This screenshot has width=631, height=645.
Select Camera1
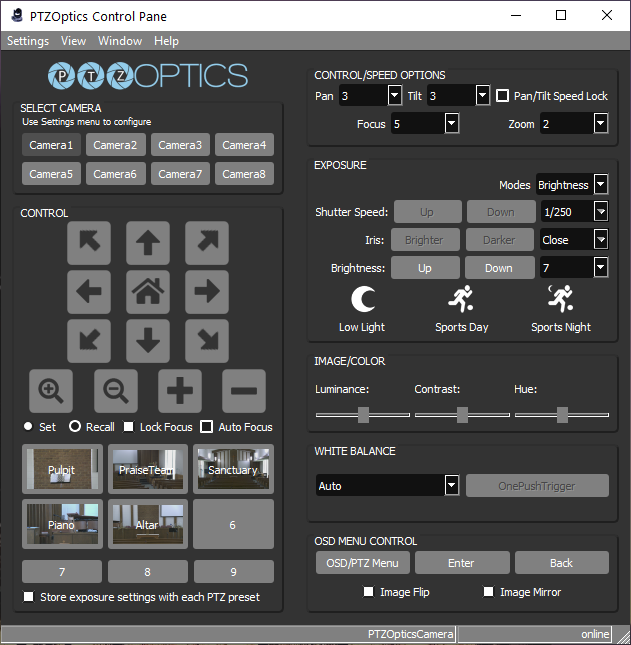coord(51,145)
